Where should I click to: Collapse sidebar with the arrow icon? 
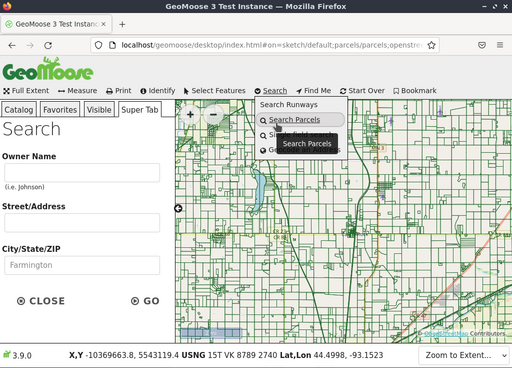[x=178, y=208]
